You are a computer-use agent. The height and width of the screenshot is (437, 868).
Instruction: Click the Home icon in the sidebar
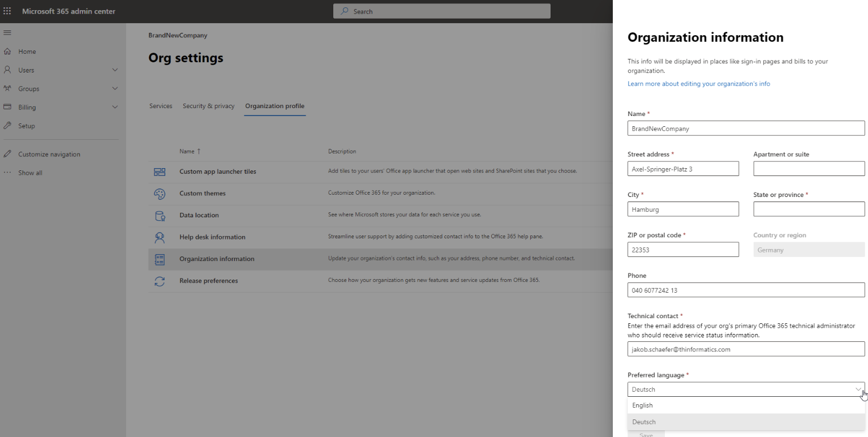coord(7,52)
